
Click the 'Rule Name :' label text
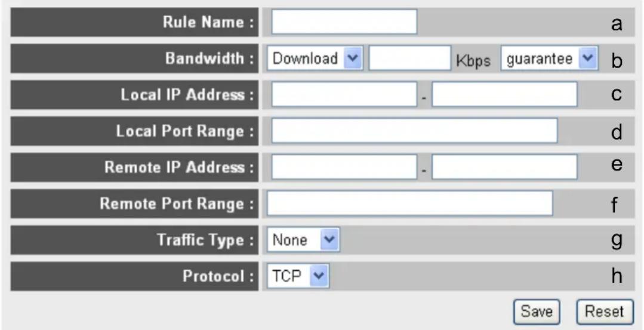pyautogui.click(x=208, y=22)
